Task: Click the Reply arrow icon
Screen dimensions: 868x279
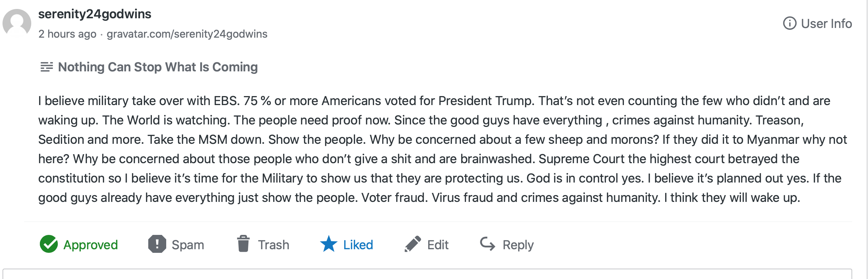Action: [487, 244]
